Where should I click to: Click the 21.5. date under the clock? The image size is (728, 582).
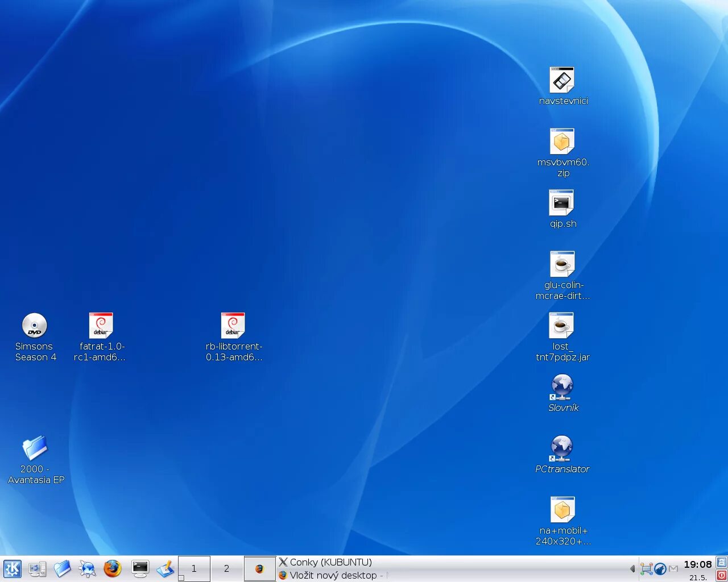pos(698,577)
